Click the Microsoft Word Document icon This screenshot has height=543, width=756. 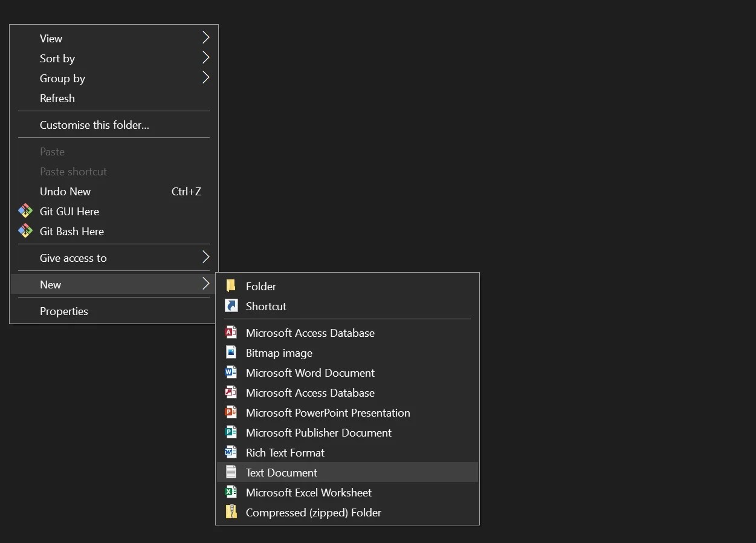point(231,372)
